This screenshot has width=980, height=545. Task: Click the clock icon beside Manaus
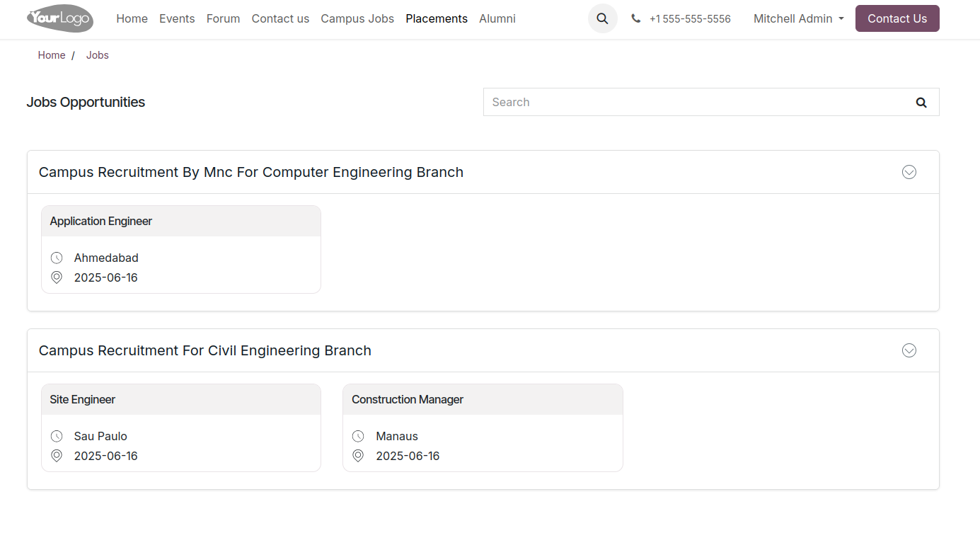coord(358,436)
